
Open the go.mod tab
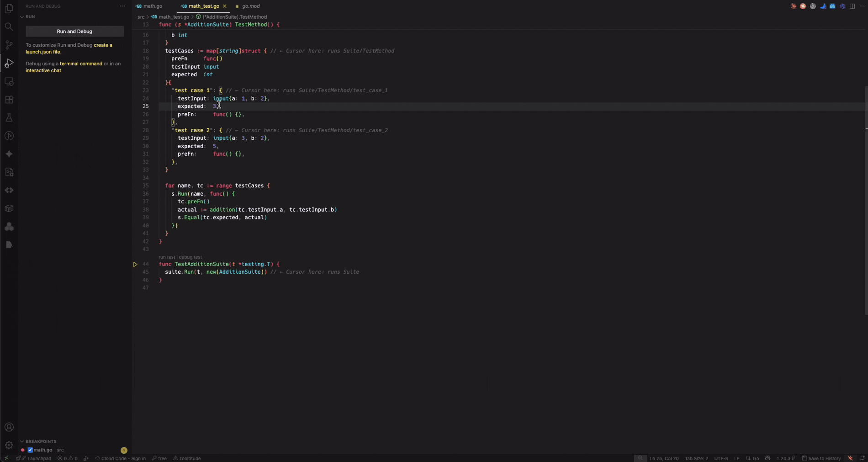[x=250, y=6]
